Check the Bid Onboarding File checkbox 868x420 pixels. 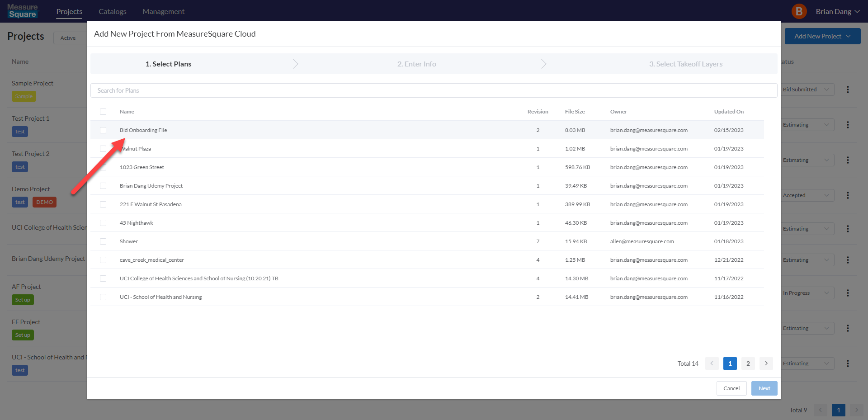[103, 130]
